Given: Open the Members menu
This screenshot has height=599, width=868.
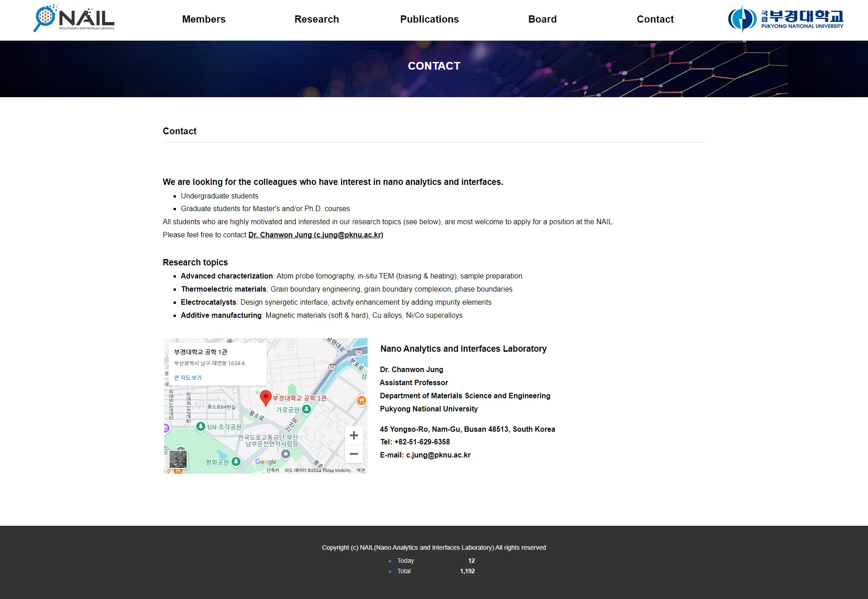Looking at the screenshot, I should (204, 19).
